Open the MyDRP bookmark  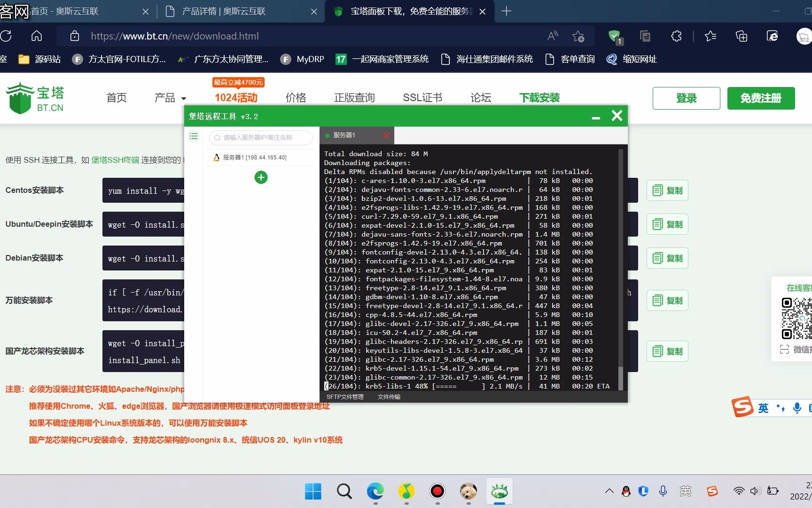[x=302, y=59]
